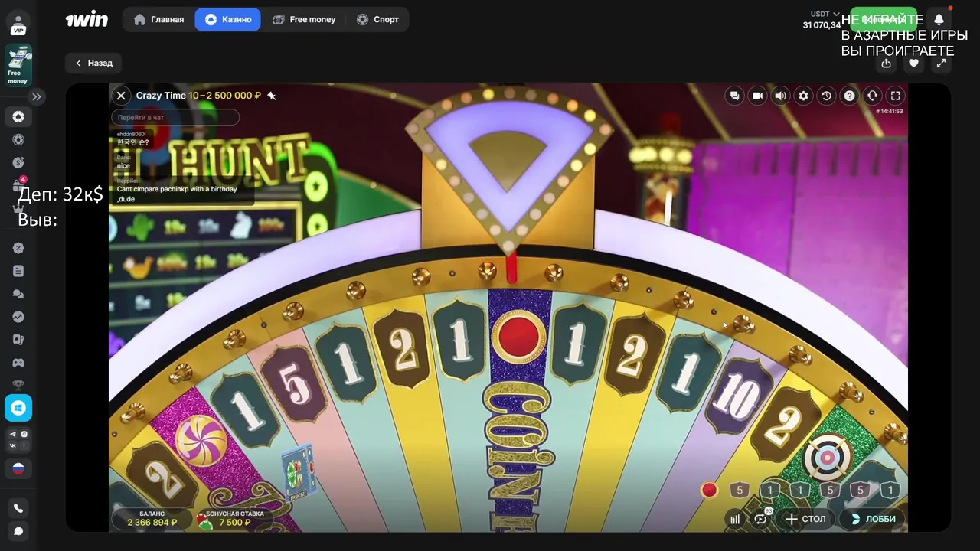
Task: Toggle the video camera stream
Action: [757, 96]
